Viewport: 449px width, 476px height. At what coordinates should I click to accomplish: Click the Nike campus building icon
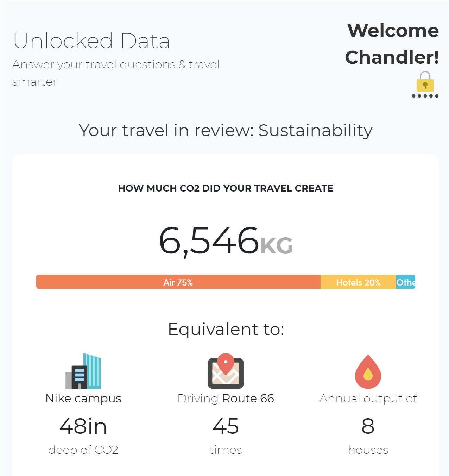click(x=83, y=371)
